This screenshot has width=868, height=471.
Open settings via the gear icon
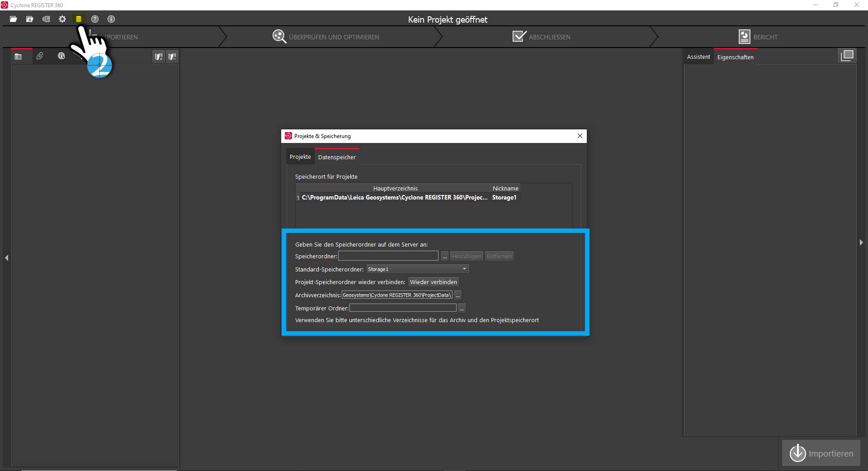(x=62, y=19)
